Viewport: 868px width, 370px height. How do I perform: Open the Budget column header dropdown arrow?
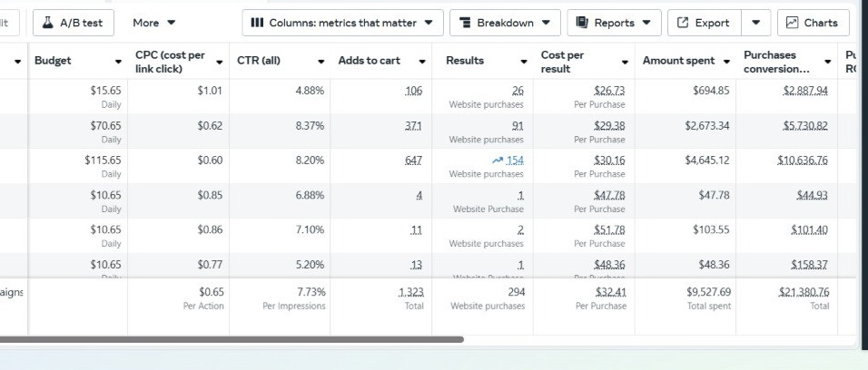click(117, 62)
